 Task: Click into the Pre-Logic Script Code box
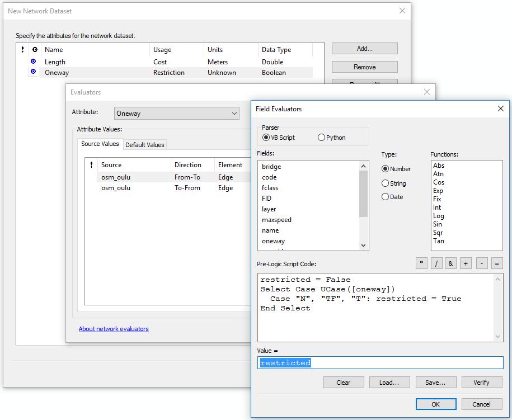[x=376, y=308]
